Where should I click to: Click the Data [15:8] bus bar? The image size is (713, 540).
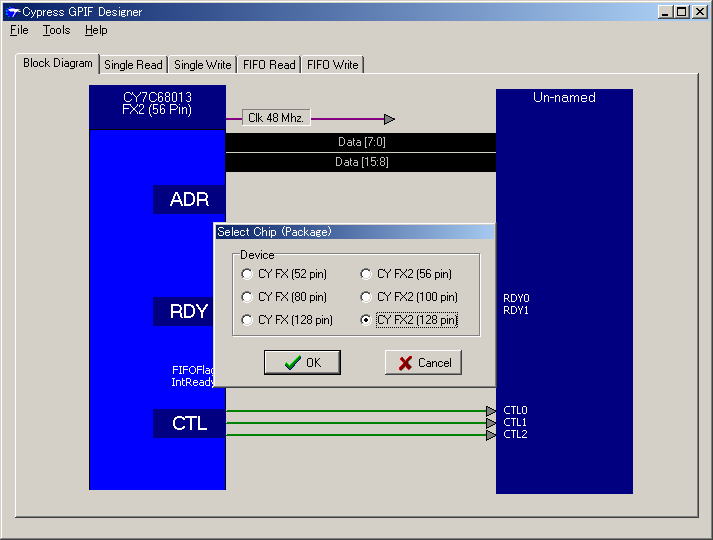[x=361, y=162]
